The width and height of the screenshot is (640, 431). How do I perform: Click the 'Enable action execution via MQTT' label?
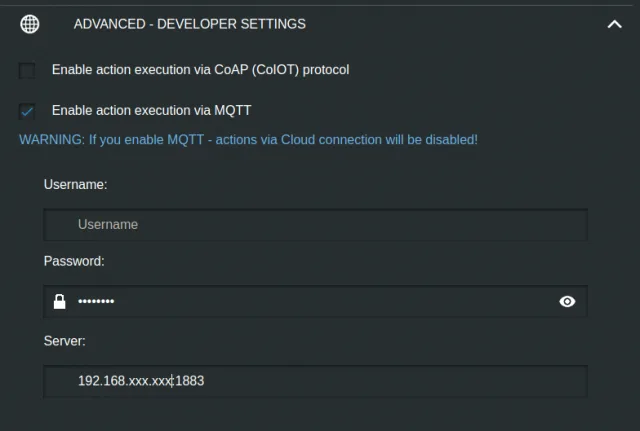click(158, 111)
